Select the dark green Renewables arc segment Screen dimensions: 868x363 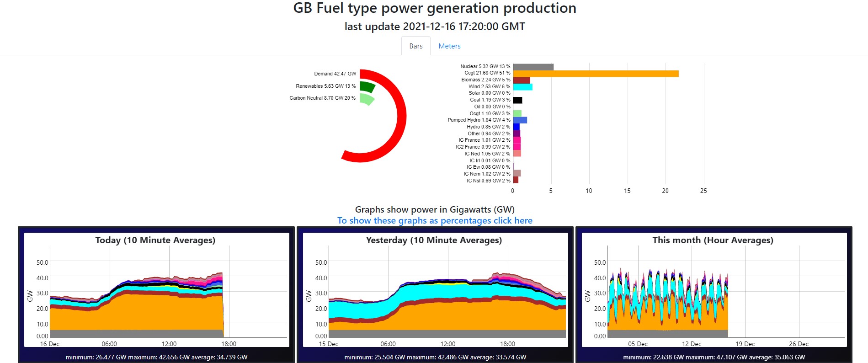[x=367, y=86]
